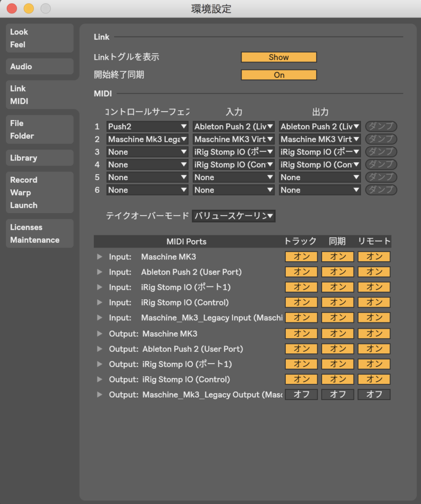Select the Record Warp Launch tab

tap(40, 192)
